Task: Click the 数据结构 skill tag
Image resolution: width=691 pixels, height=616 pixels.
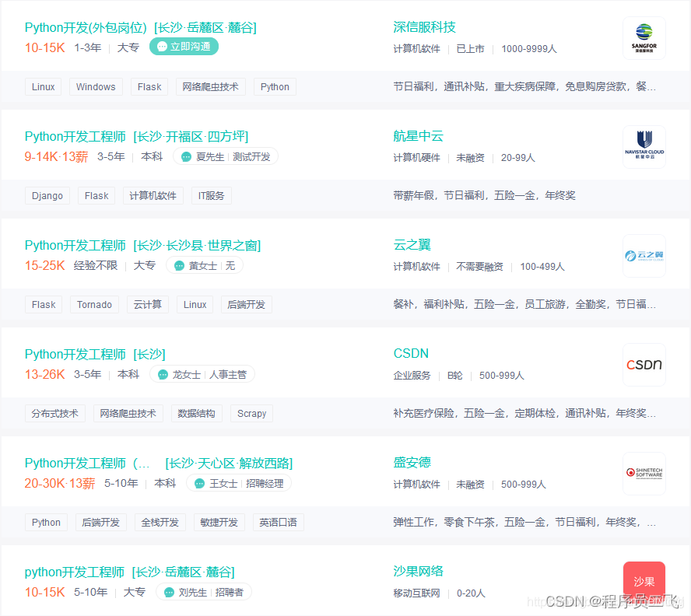Action: [x=197, y=413]
